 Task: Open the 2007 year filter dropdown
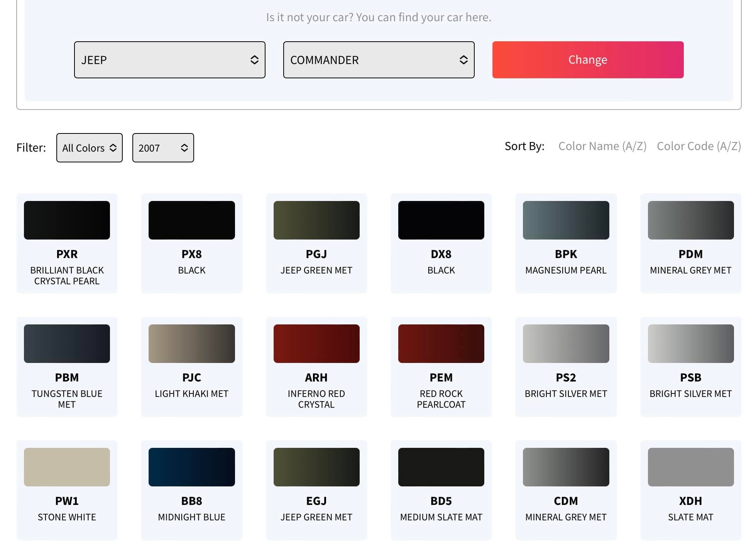(163, 148)
